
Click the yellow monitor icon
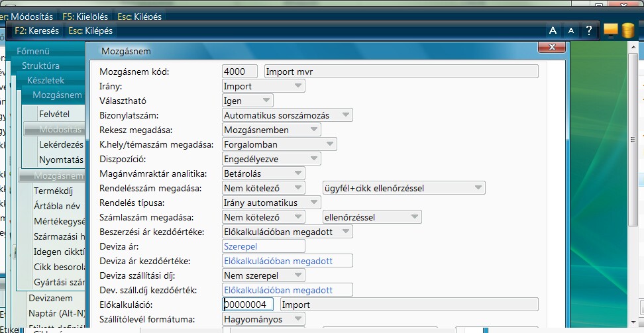click(610, 30)
